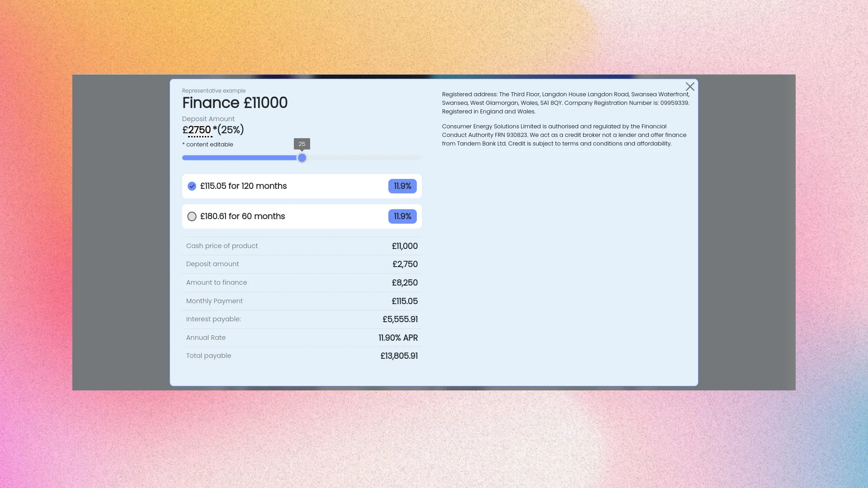Edit the £2750 deposit amount field
Viewport: 868px width, 488px height.
coord(199,130)
